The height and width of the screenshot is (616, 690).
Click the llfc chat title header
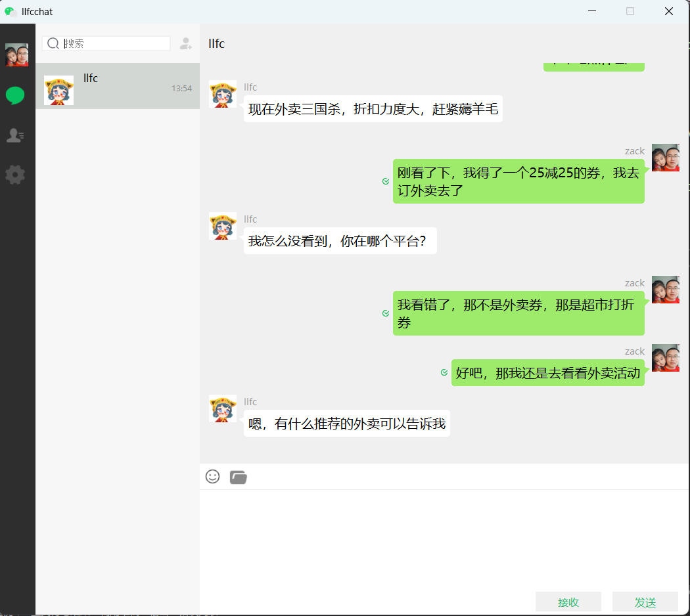[217, 44]
